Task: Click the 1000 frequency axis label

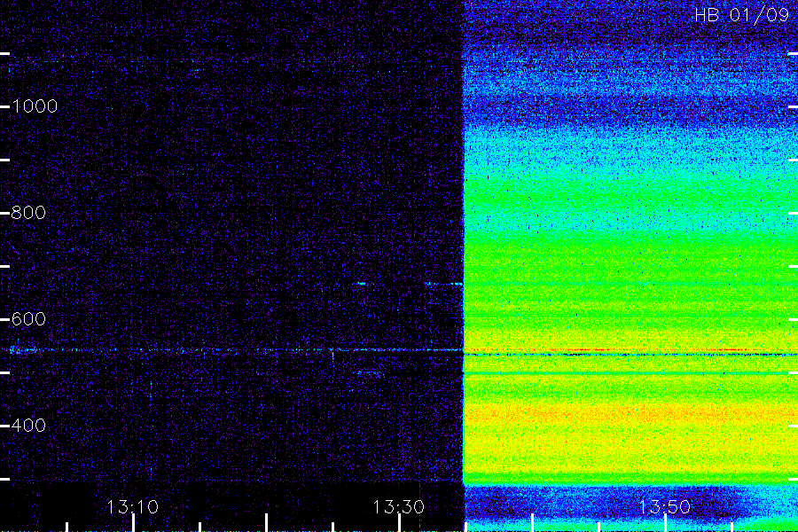Action: (35, 106)
